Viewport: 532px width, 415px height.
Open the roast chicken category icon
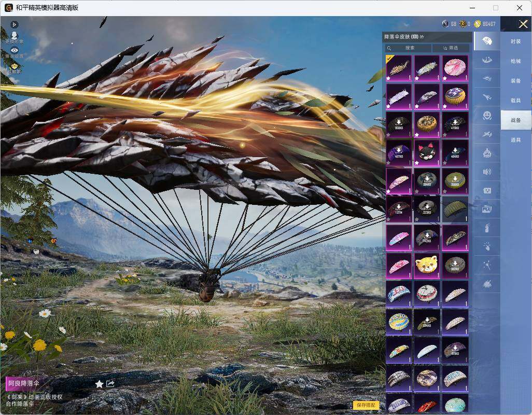(x=487, y=284)
